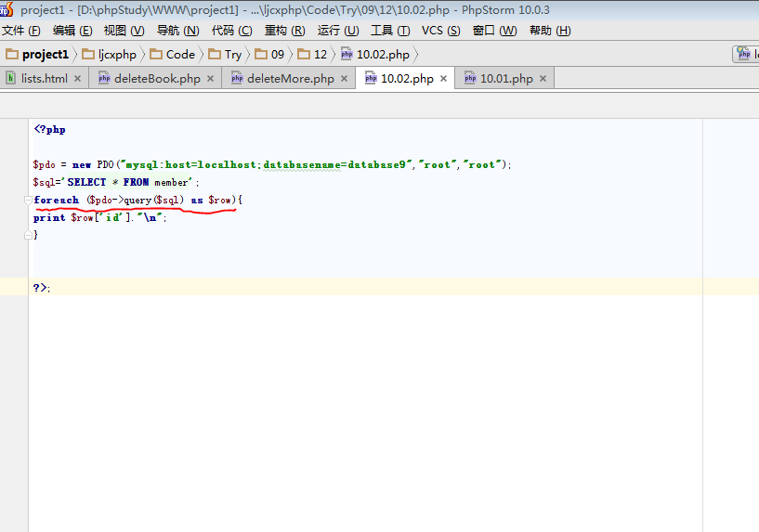Screen dimensions: 759x532
Task: Click the ljcxphp folder icon
Action: 88,54
